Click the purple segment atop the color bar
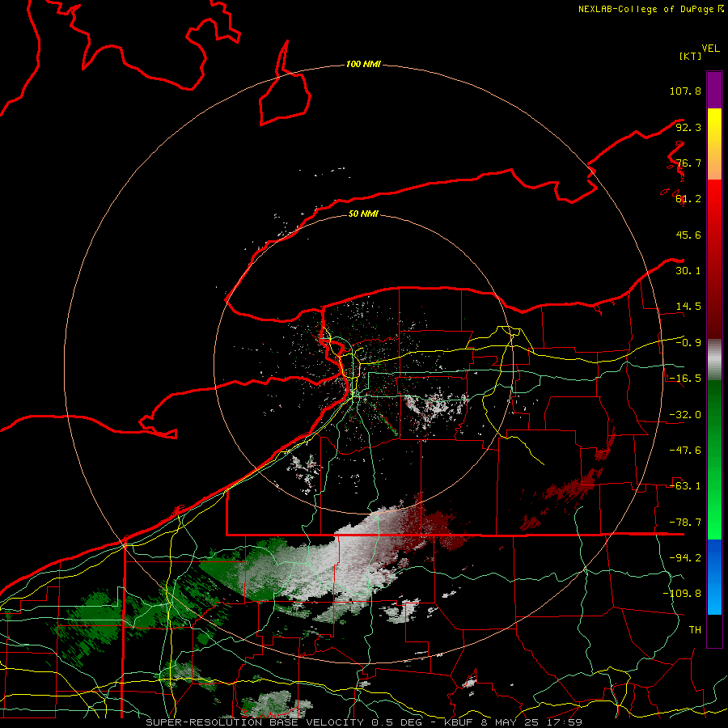Viewport: 728px width, 728px height. tap(714, 90)
